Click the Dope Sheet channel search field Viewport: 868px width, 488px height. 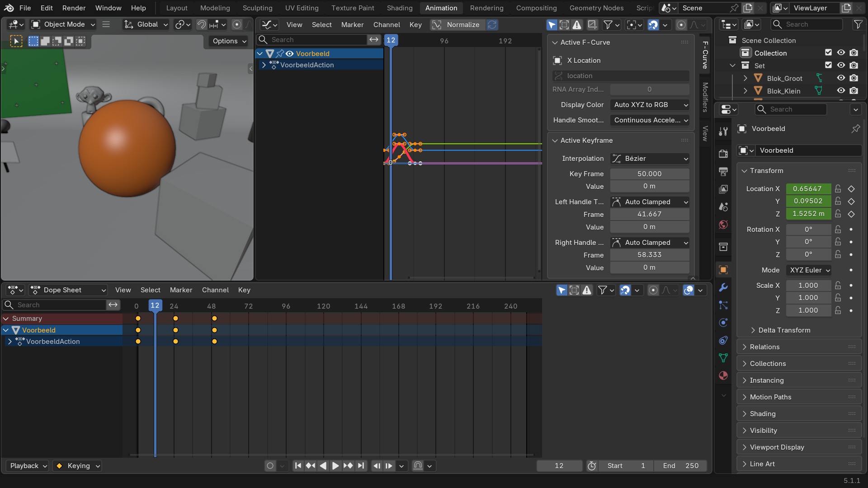[55, 305]
